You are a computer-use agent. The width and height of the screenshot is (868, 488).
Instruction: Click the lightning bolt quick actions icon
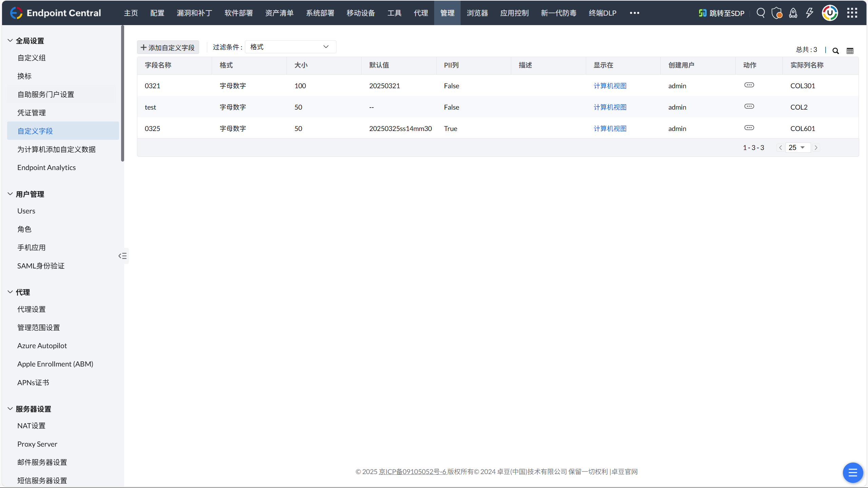(x=810, y=13)
